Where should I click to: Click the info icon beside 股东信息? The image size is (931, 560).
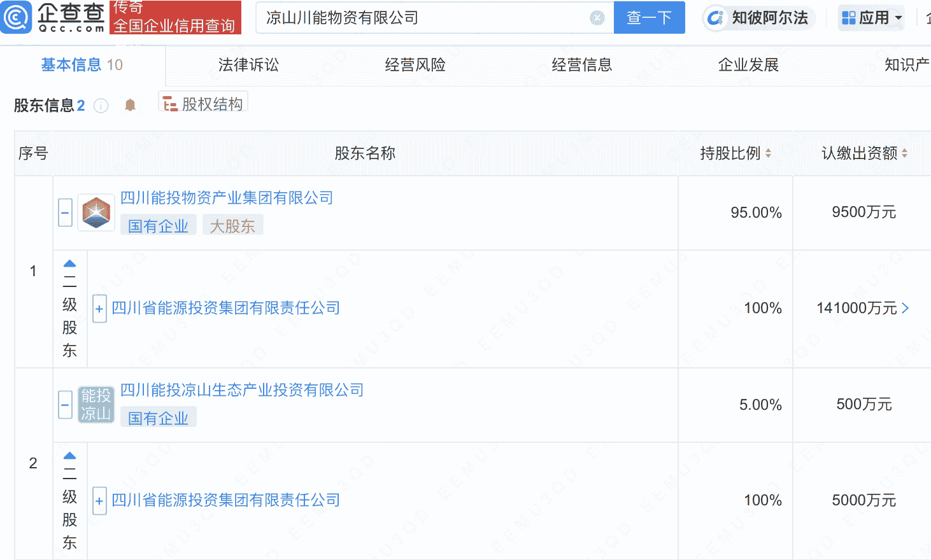[101, 106]
